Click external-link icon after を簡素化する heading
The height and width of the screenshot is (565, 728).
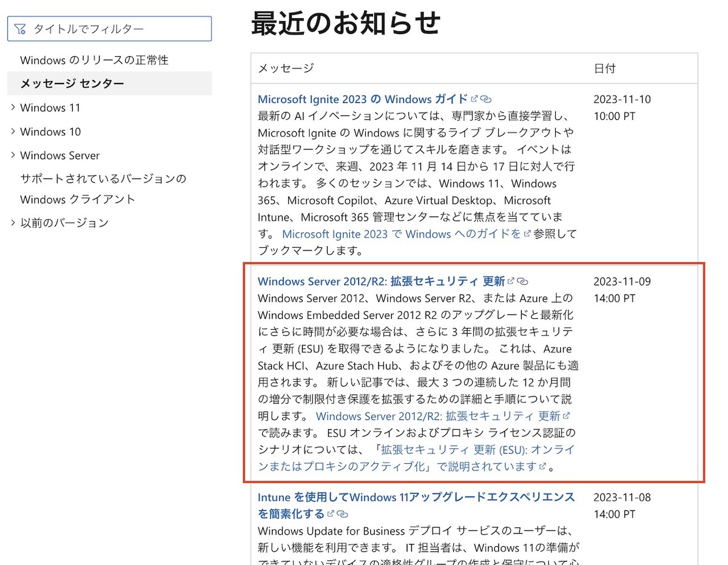pos(331,513)
